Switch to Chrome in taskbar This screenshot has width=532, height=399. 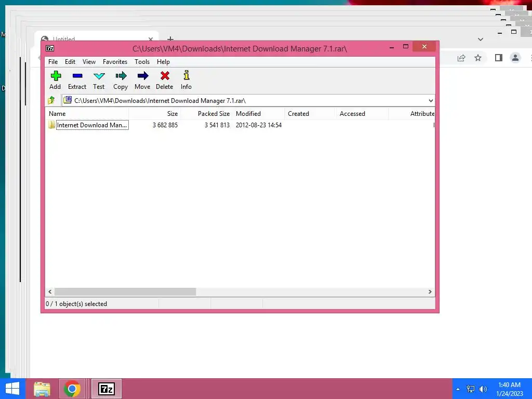[x=72, y=389]
